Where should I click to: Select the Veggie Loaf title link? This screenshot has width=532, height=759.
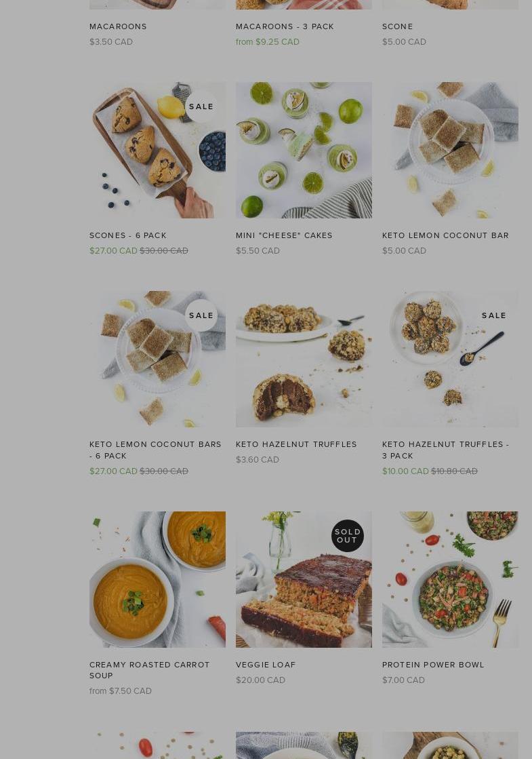[266, 665]
